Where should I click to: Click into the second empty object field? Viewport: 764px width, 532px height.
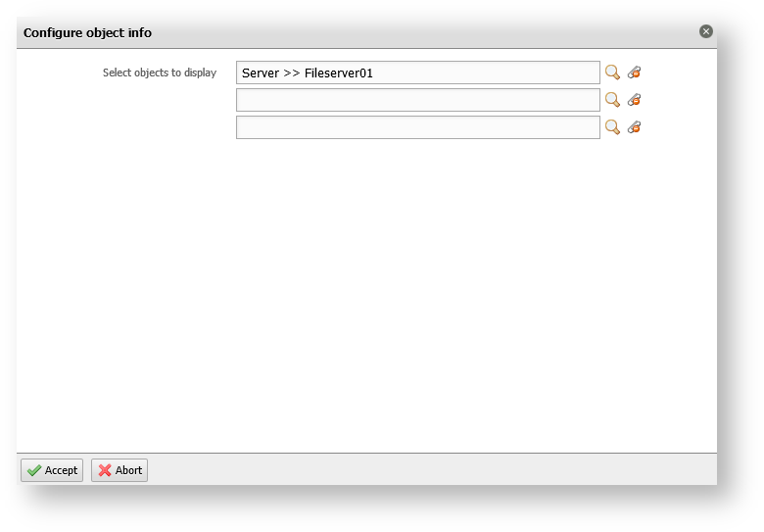[418, 100]
